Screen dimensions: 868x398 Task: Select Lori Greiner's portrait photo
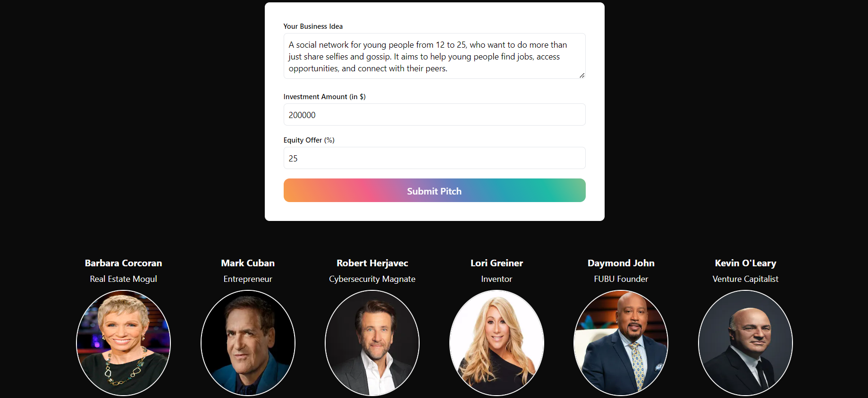[497, 343]
